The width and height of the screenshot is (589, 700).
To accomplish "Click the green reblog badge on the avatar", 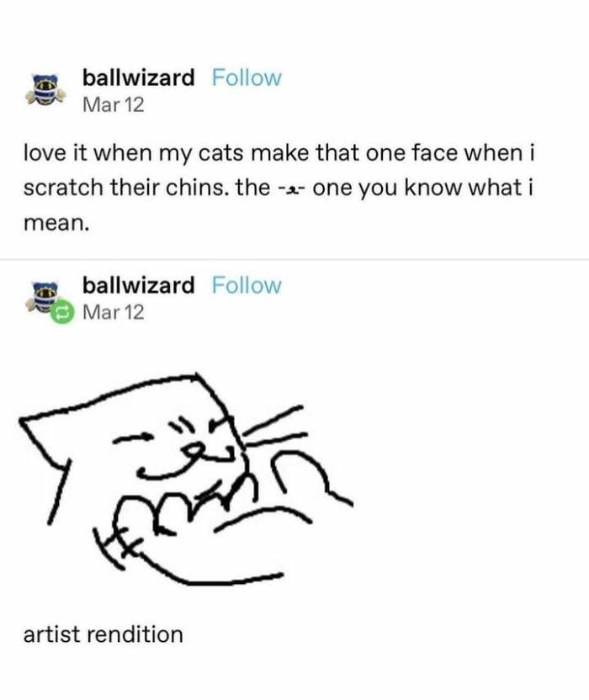I will 60,313.
